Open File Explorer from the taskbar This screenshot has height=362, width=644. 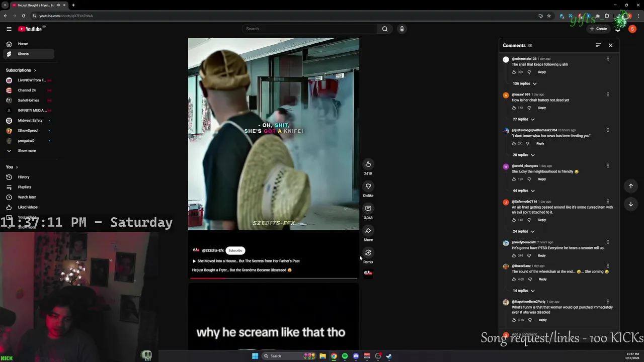point(323,356)
